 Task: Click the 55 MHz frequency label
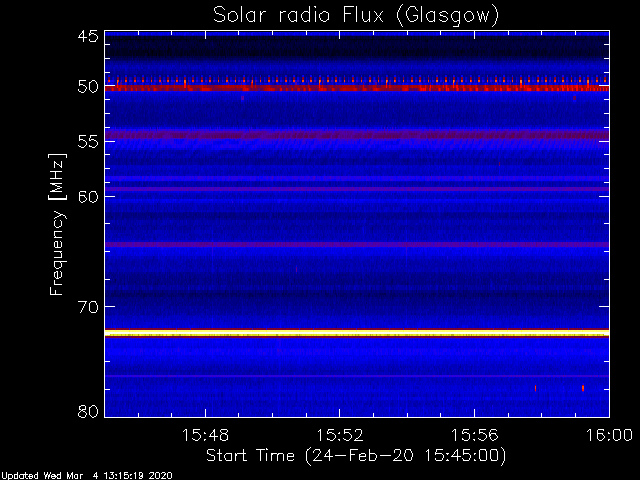coord(88,142)
